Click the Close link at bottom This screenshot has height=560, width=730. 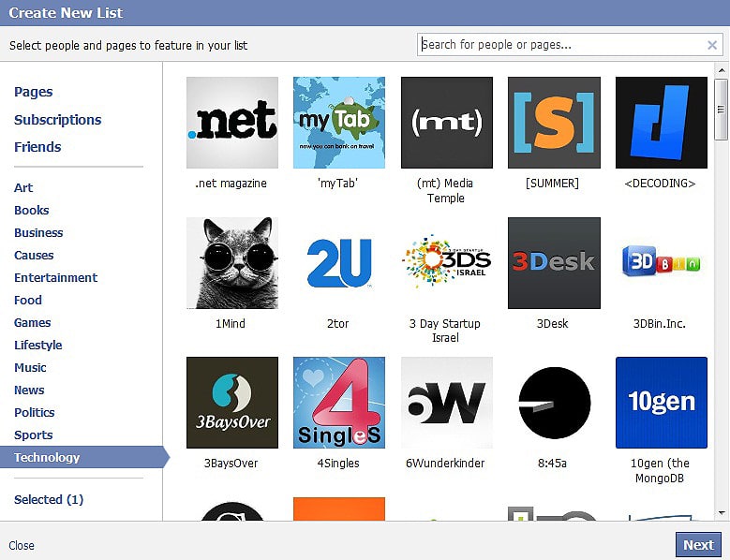(22, 545)
